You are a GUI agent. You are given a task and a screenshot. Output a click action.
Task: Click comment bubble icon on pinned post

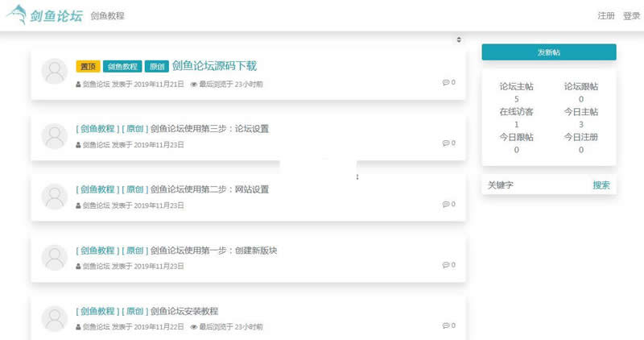click(x=445, y=82)
